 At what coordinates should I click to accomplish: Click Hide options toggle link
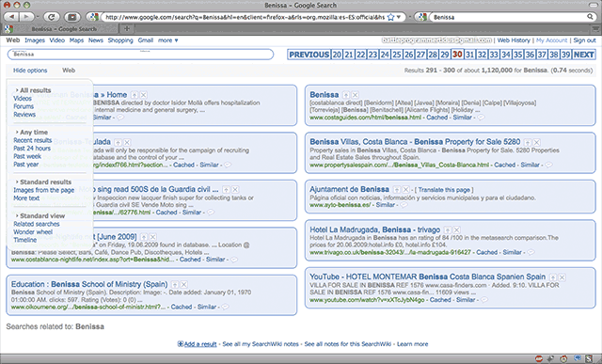(x=30, y=71)
